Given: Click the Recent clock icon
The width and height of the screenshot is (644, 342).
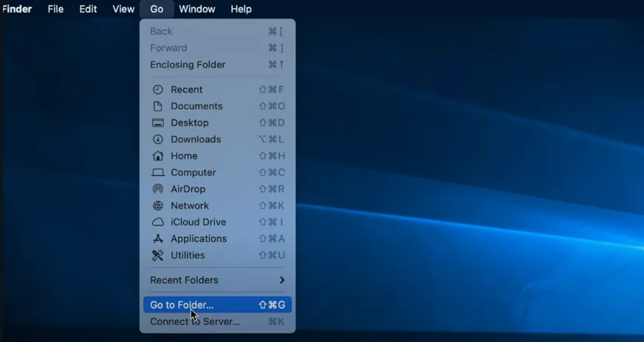Looking at the screenshot, I should [158, 89].
